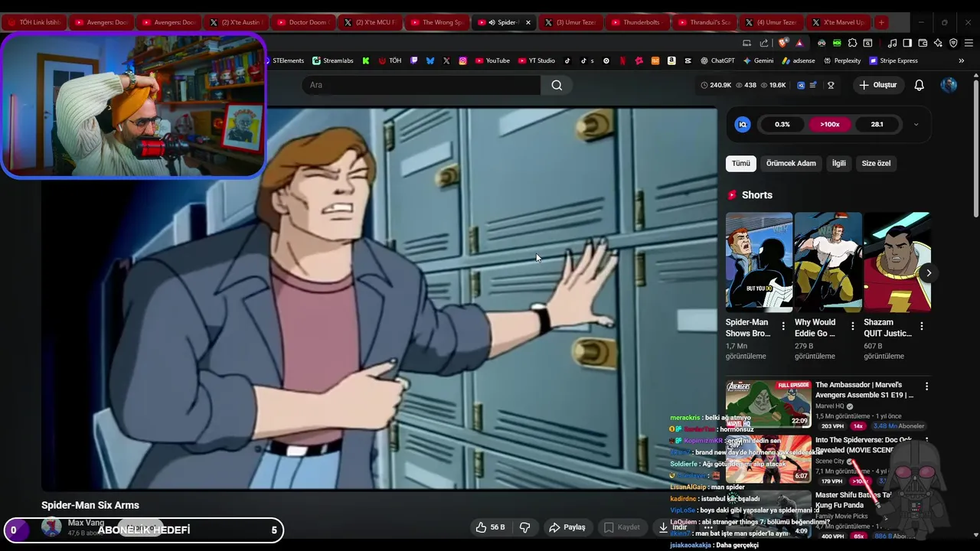Download the video with İndir button
The width and height of the screenshot is (980, 551).
click(x=672, y=527)
